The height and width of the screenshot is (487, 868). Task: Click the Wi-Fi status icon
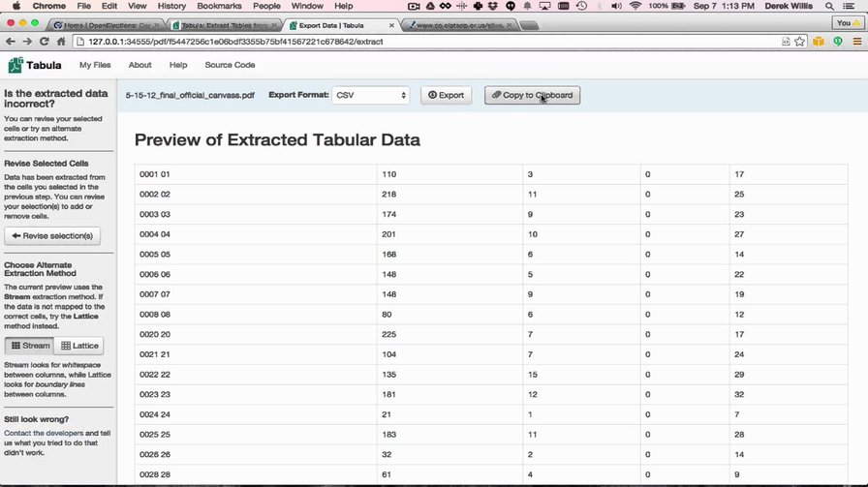point(635,6)
